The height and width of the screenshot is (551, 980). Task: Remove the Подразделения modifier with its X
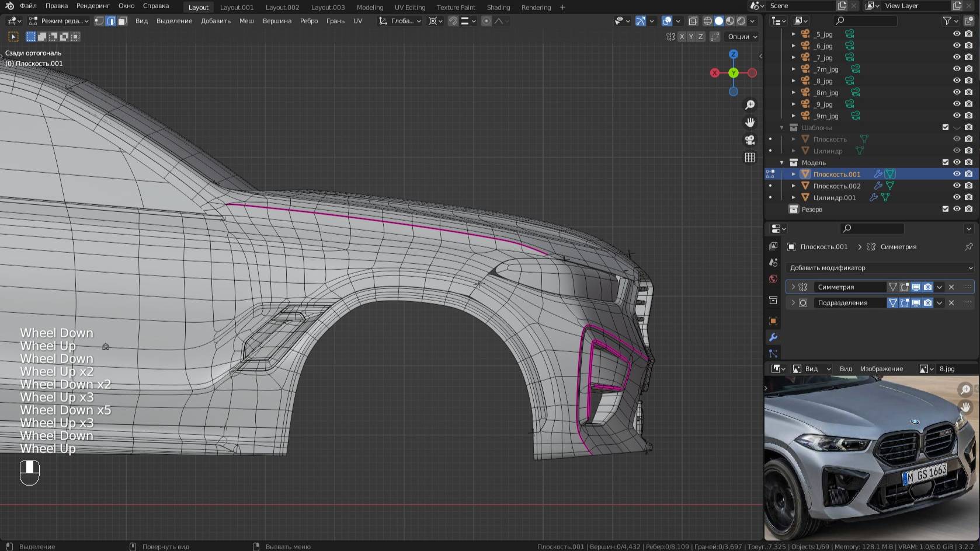951,302
